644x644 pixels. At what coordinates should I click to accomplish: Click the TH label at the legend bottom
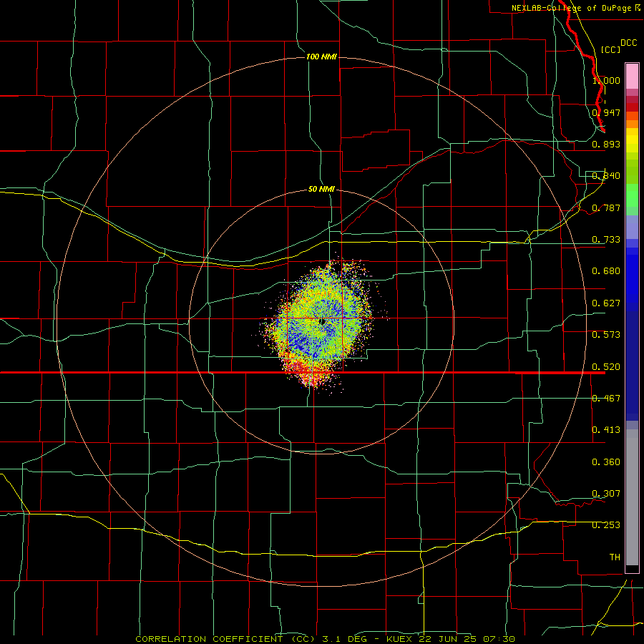pos(615,557)
